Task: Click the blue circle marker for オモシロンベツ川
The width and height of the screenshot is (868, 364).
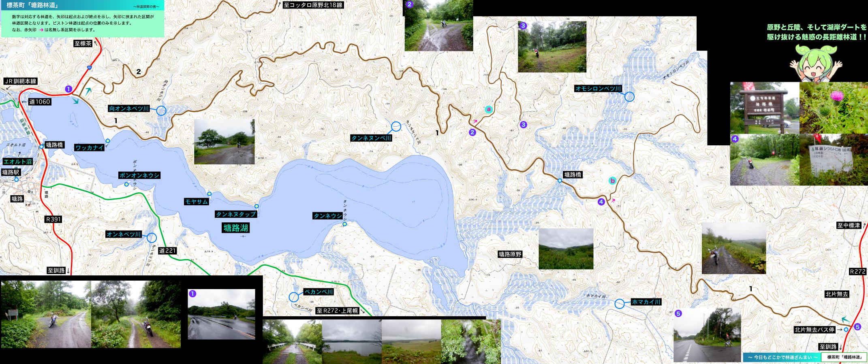Action: 629,96
